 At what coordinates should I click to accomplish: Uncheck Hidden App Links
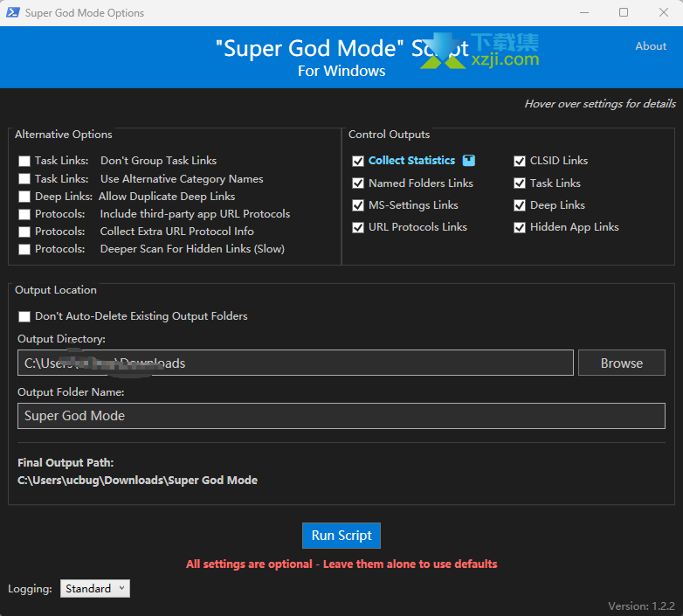tap(520, 227)
